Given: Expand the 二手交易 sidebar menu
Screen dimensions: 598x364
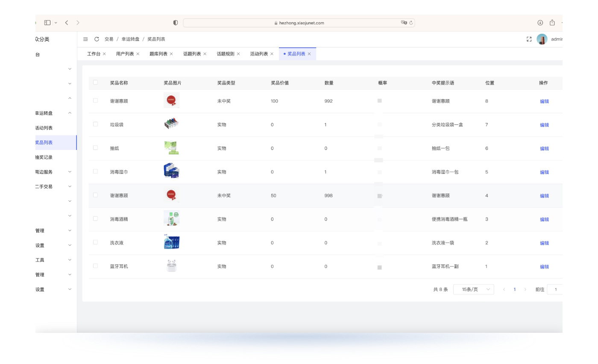Looking at the screenshot, I should 70,187.
